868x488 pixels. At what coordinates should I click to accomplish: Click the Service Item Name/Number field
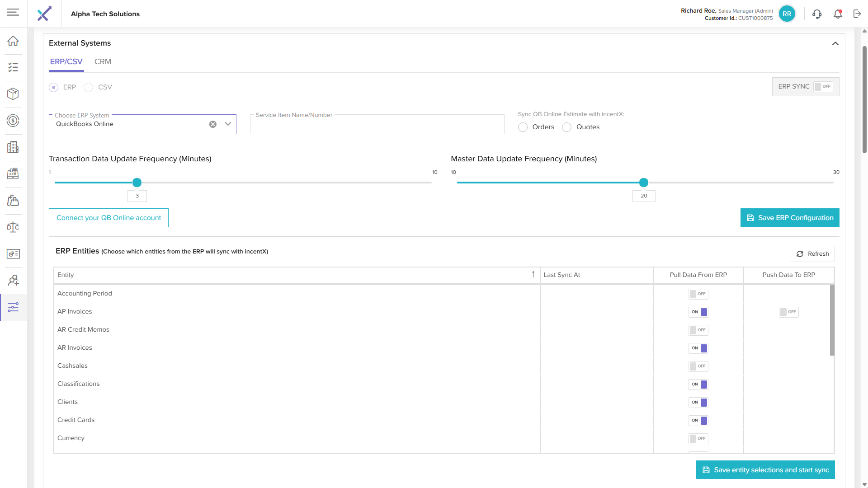point(377,125)
